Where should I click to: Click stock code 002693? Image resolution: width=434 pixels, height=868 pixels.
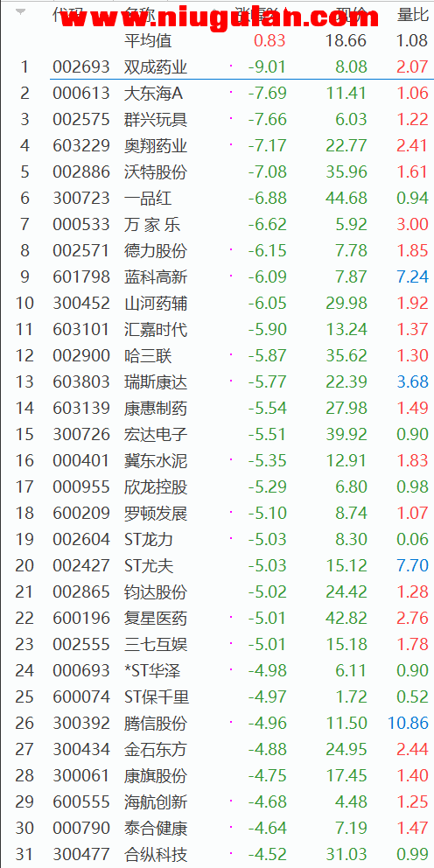coord(81,67)
